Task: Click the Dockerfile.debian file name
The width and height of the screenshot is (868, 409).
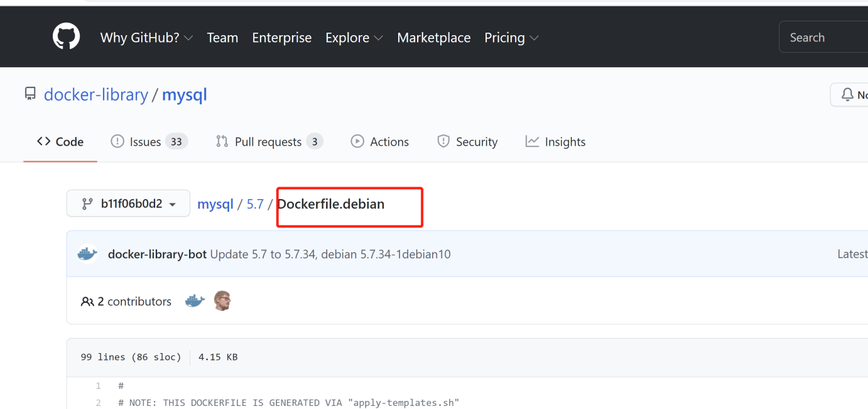Action: 331,204
